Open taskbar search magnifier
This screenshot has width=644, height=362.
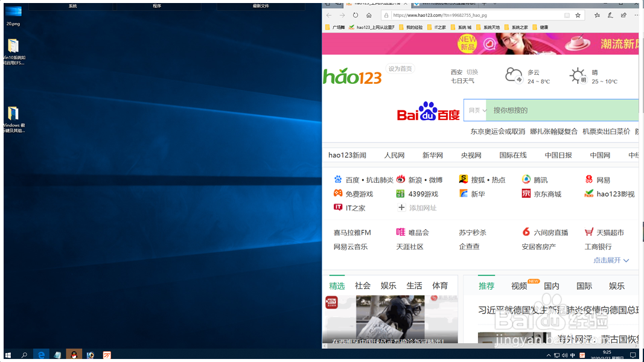click(24, 355)
